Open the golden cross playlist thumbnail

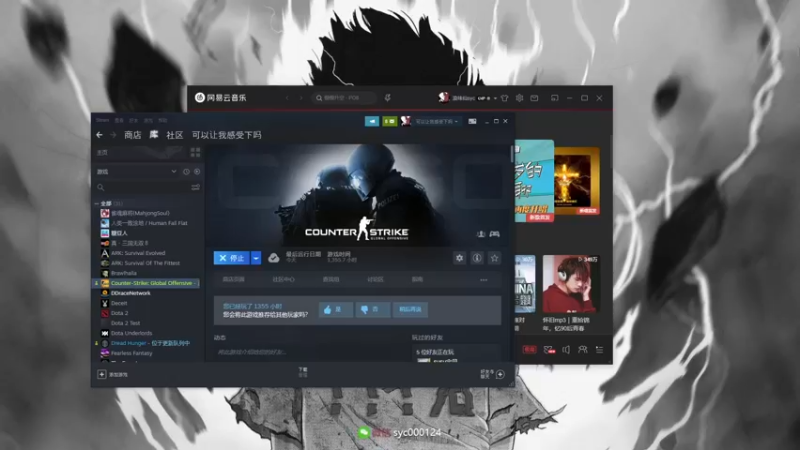click(577, 181)
